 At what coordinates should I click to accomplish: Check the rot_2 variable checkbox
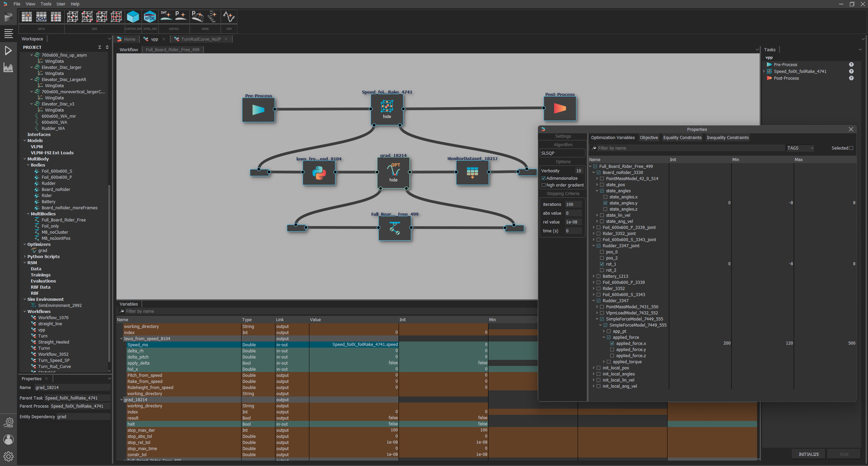[x=602, y=270]
